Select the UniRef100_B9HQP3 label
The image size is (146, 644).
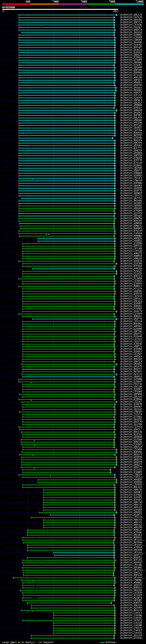(x=131, y=228)
